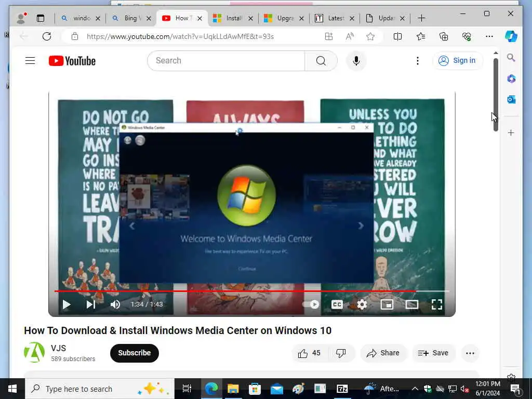Refresh the current page

[46, 36]
